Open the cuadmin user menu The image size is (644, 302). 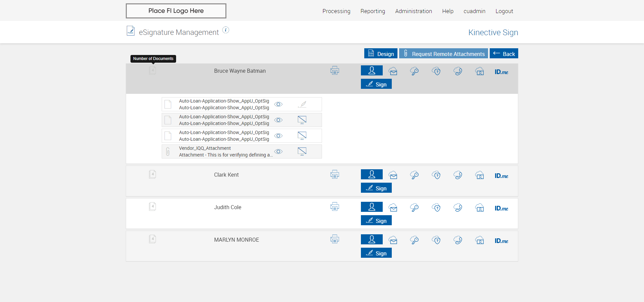[474, 11]
